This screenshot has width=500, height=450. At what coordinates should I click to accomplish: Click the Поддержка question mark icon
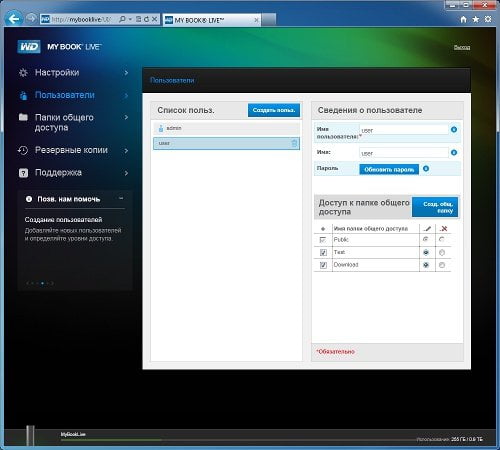pos(23,173)
